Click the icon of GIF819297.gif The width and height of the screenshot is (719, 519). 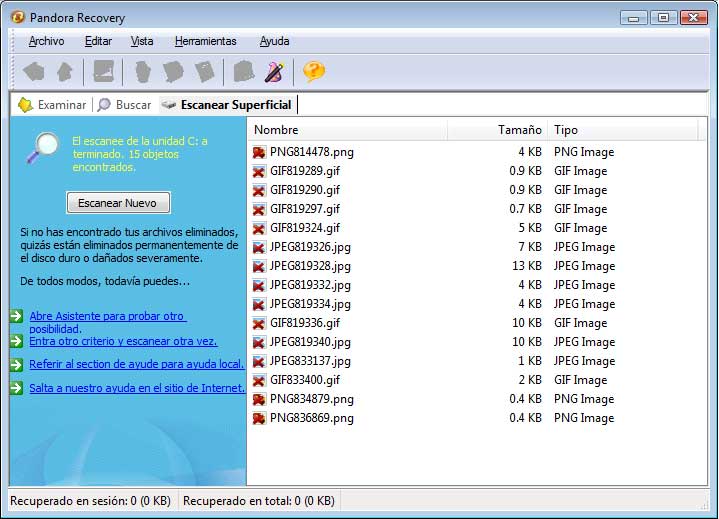pyautogui.click(x=259, y=210)
